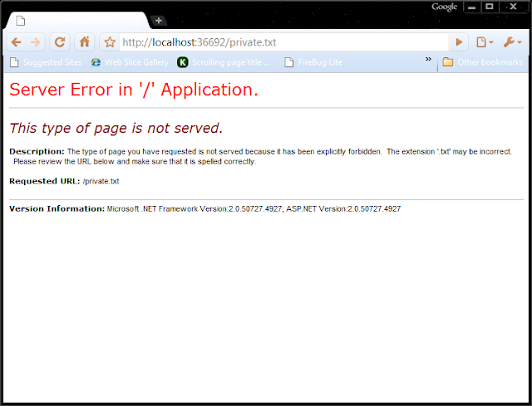Image resolution: width=532 pixels, height=406 pixels.
Task: Go back using the back arrow
Action: point(16,42)
